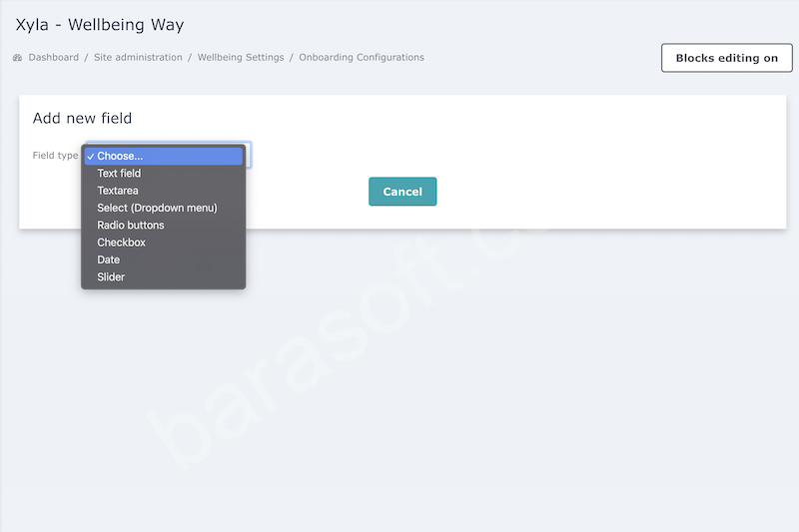Image resolution: width=799 pixels, height=532 pixels.
Task: Click the Xyla - Wellbeing Way title
Action: coord(100,24)
